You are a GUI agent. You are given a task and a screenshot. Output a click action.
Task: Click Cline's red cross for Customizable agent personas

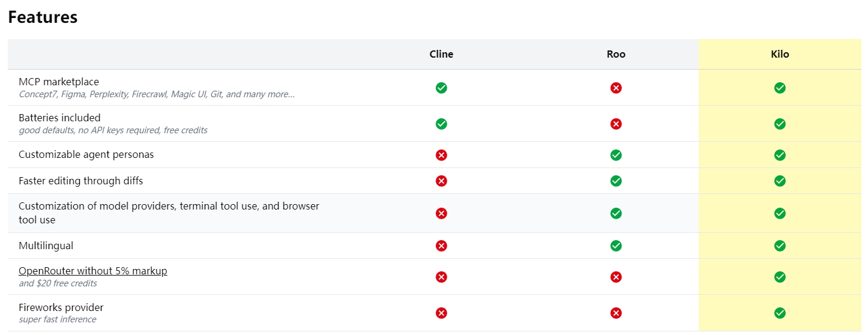[441, 155]
